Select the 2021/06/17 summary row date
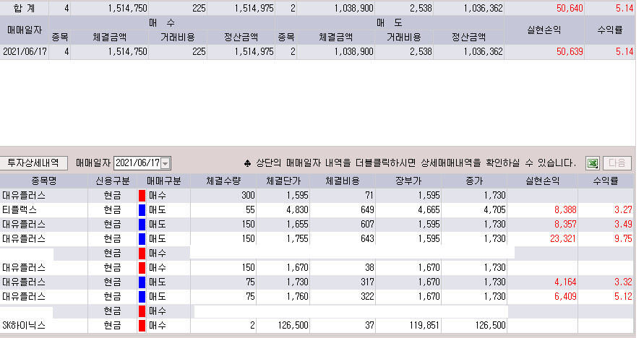The height and width of the screenshot is (338, 644). pyautogui.click(x=25, y=52)
